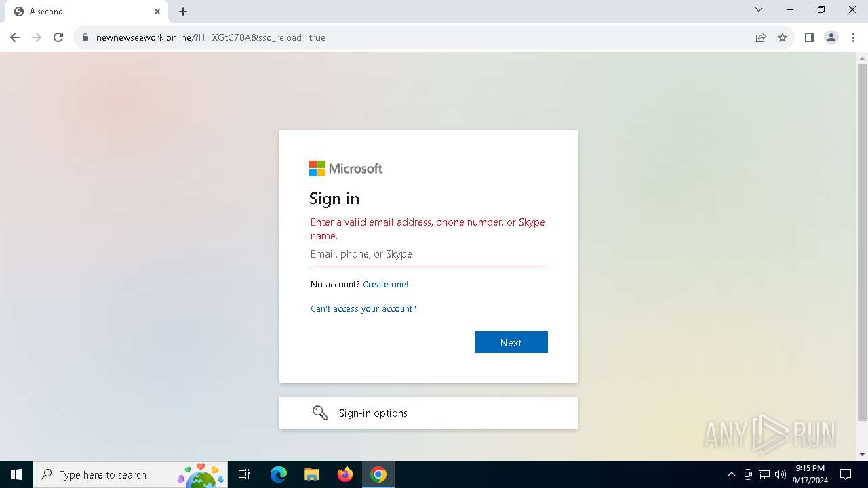Screen dimensions: 868x488
Task: Focus the Email, phone, or Skype field
Action: click(429, 254)
